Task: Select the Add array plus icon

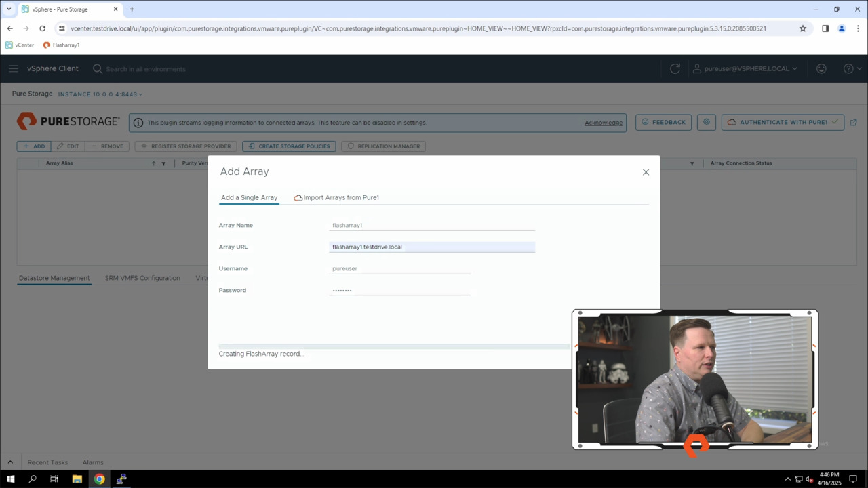Action: [x=26, y=146]
